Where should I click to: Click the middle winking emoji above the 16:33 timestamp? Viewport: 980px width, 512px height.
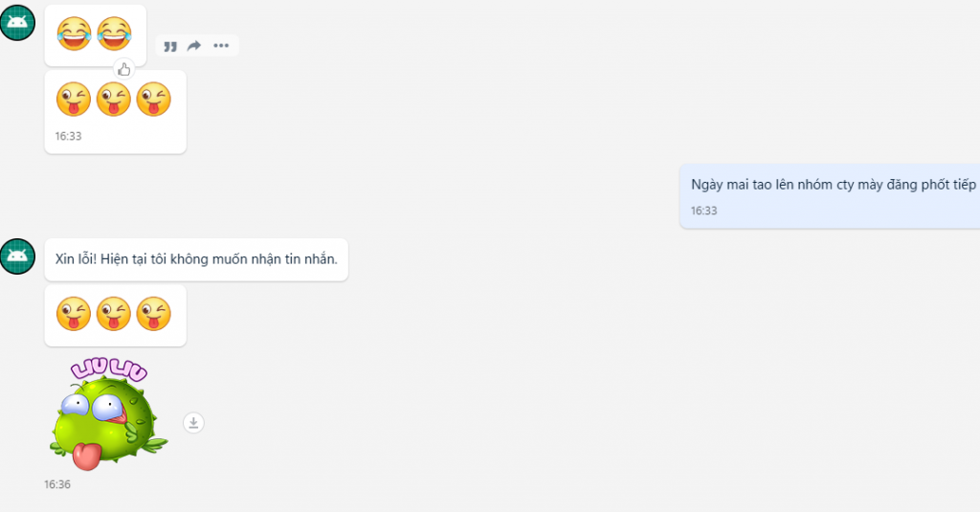coord(114,100)
